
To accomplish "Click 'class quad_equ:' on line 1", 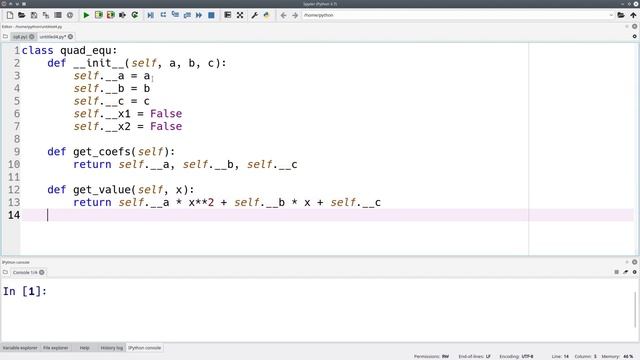I will pyautogui.click(x=69, y=51).
